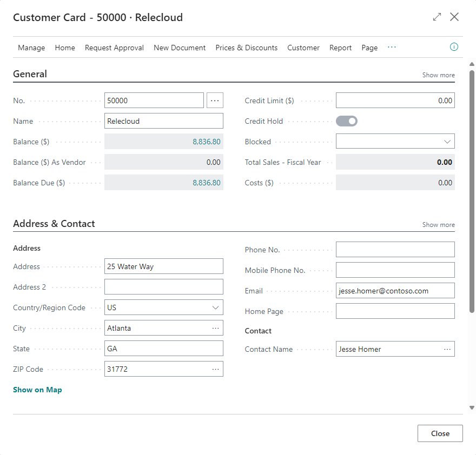Click the Balance ($) As Vendor 0.00 value
Screen dimensions: 476x455
[214, 162]
